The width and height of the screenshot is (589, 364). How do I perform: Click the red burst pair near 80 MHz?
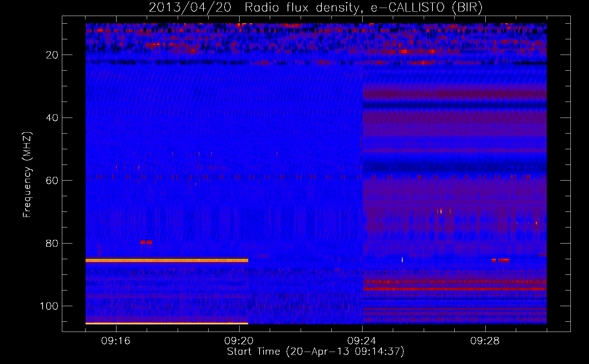tap(146, 242)
